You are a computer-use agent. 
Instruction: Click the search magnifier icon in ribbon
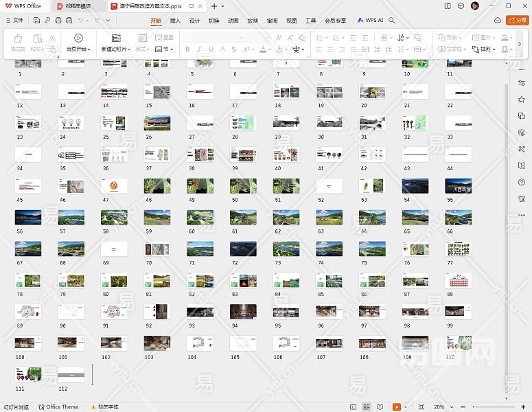[x=392, y=21]
